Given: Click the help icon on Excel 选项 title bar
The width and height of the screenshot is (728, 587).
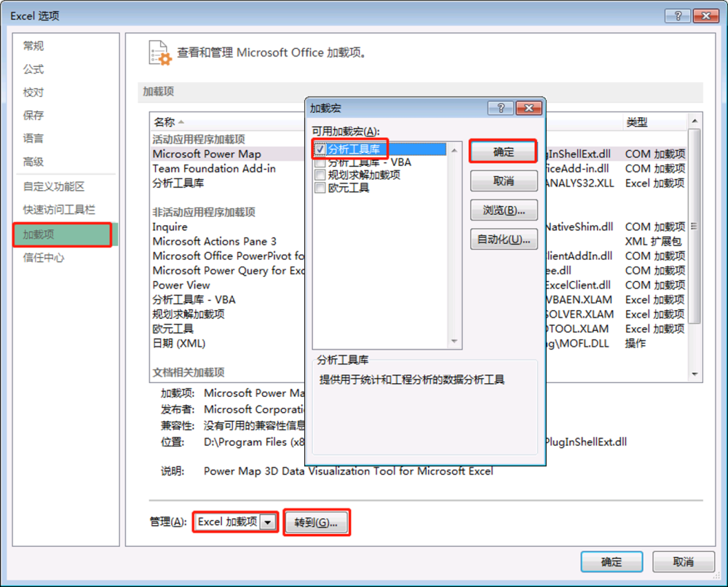Looking at the screenshot, I should point(678,15).
